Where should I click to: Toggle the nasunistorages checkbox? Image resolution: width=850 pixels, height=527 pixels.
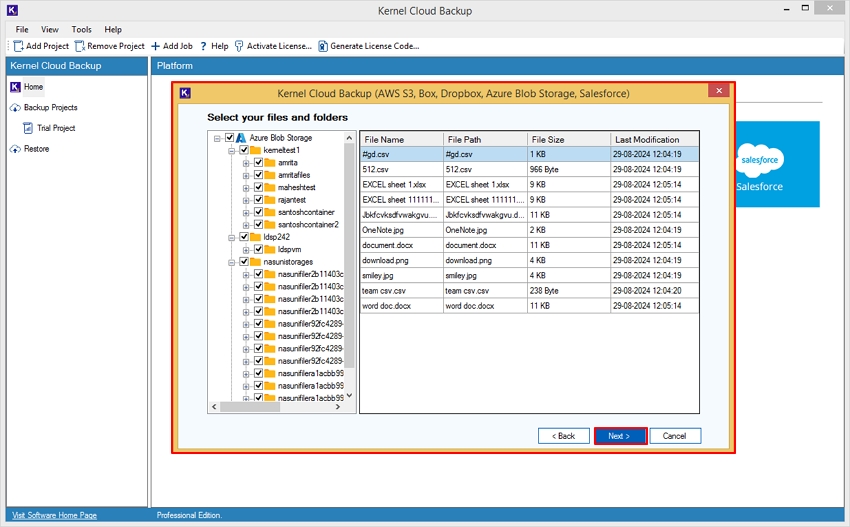(x=244, y=262)
